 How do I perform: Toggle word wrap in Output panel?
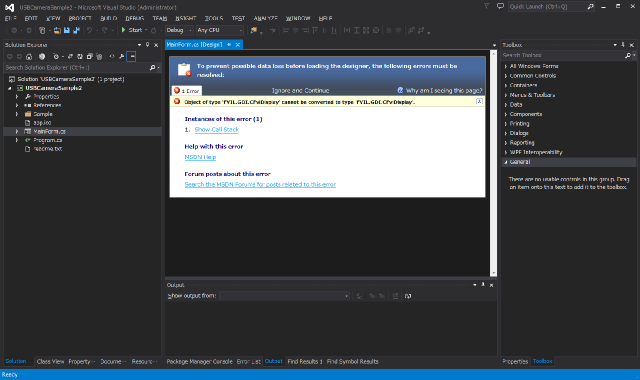pos(408,296)
